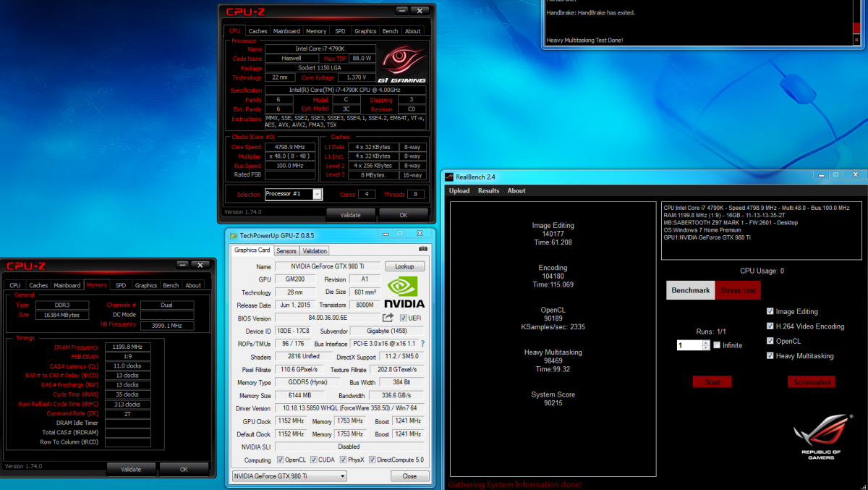This screenshot has width=868, height=490.
Task: Open the SPD tab in the upper CPU-Z window
Action: coord(340,31)
